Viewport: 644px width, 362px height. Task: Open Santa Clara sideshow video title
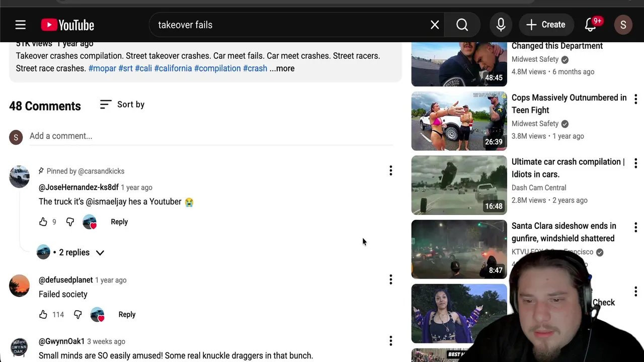pyautogui.click(x=564, y=232)
